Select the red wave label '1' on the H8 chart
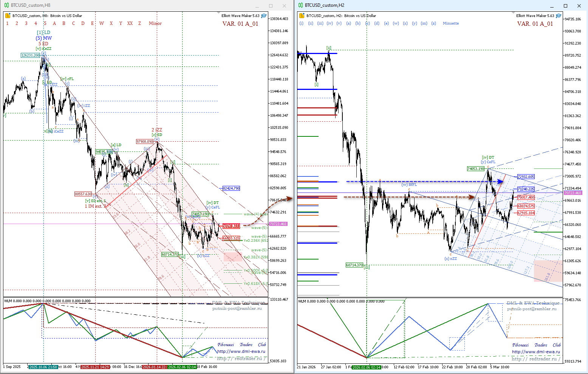 [x=8, y=23]
